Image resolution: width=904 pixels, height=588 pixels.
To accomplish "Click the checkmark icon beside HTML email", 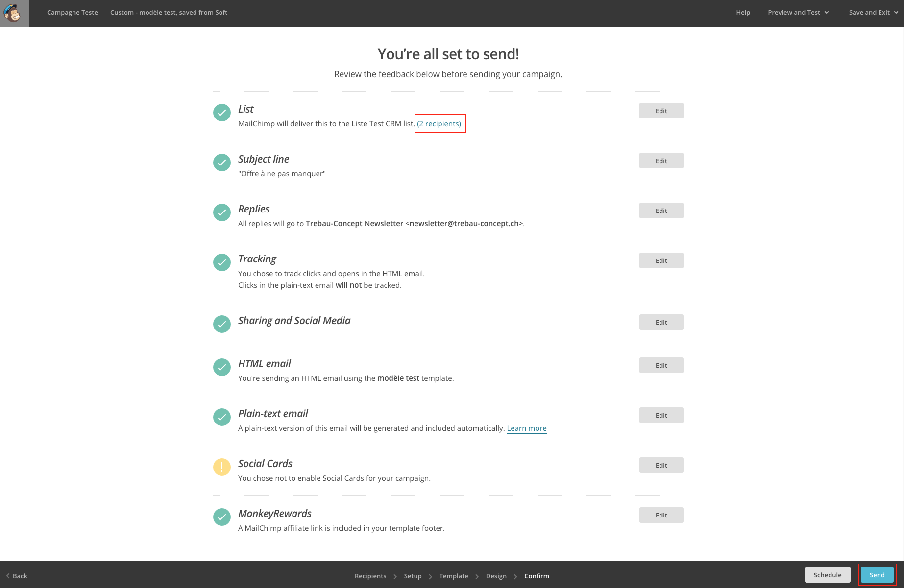I will pos(222,367).
